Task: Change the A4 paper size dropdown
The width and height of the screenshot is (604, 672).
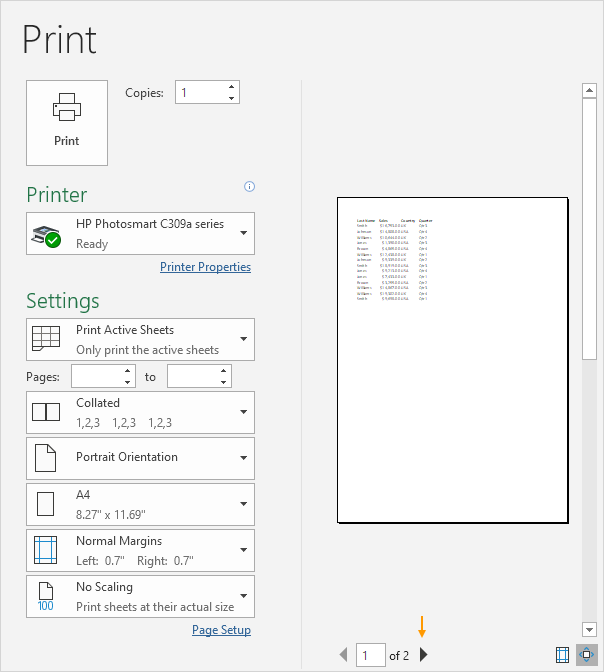Action: pos(140,504)
